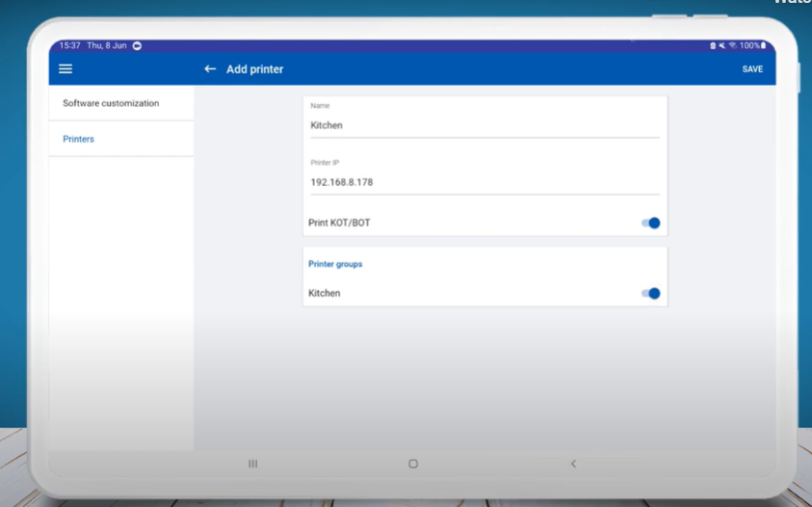The image size is (812, 507).
Task: Open the Software customization section
Action: [x=111, y=103]
